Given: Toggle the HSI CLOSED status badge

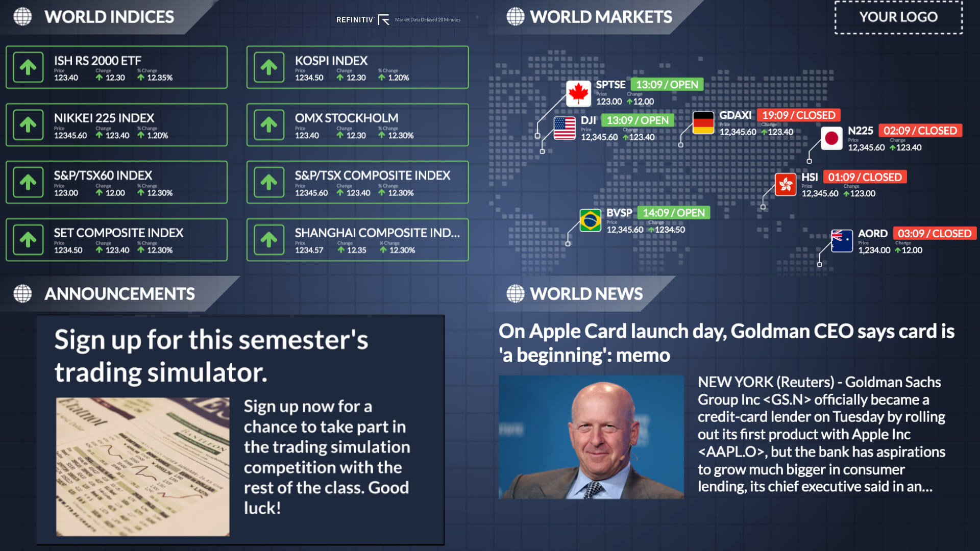Looking at the screenshot, I should tap(866, 177).
